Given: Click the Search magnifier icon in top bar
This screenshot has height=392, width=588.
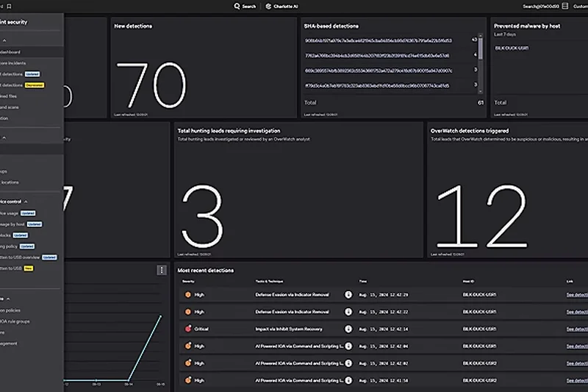Looking at the screenshot, I should click(x=237, y=6).
